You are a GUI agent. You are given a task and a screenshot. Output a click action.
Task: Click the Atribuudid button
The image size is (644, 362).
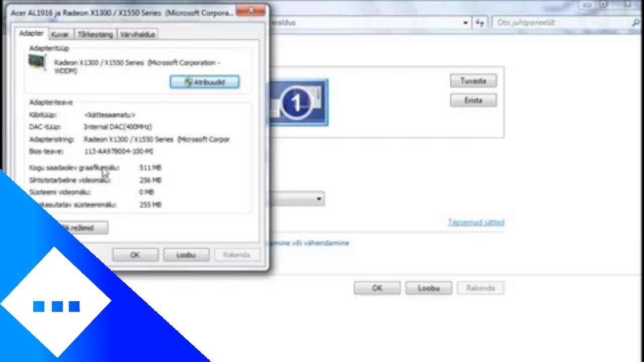(x=204, y=82)
